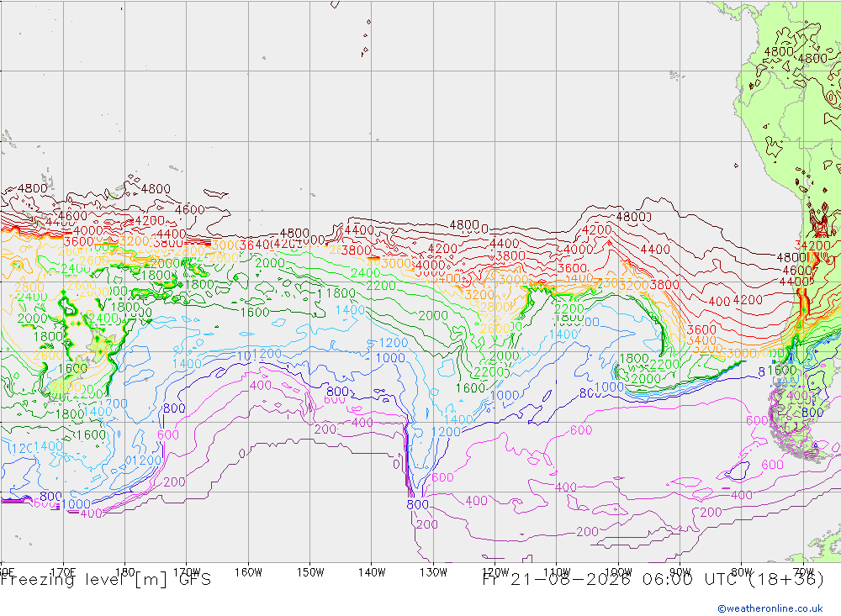Screen dimensions: 841x616
Task: Click the 180 longitude label
Action: [125, 571]
